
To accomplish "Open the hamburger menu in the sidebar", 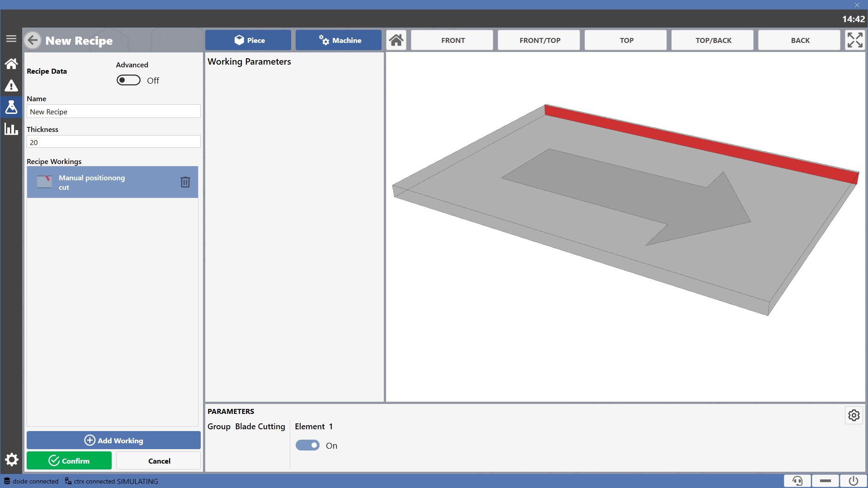I will 11,39.
